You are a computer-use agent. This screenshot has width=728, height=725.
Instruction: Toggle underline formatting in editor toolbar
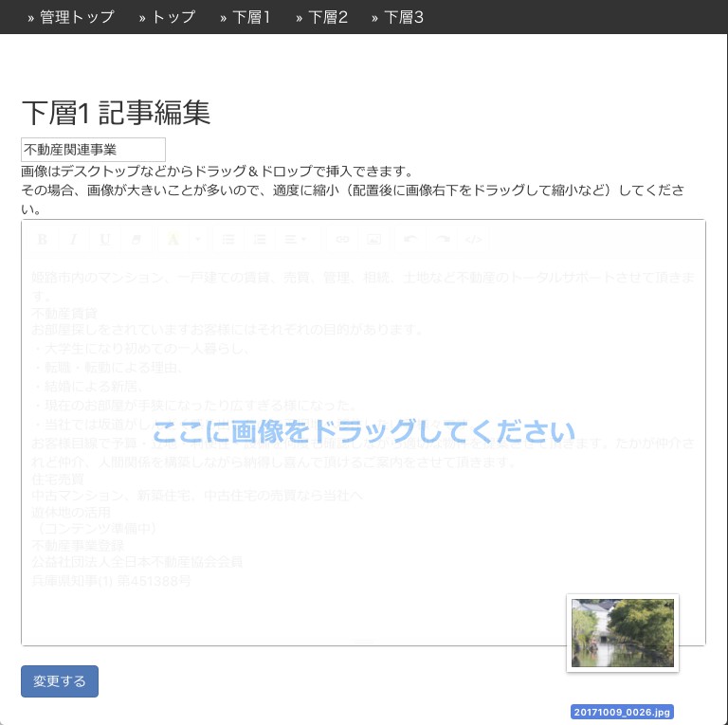click(x=104, y=239)
